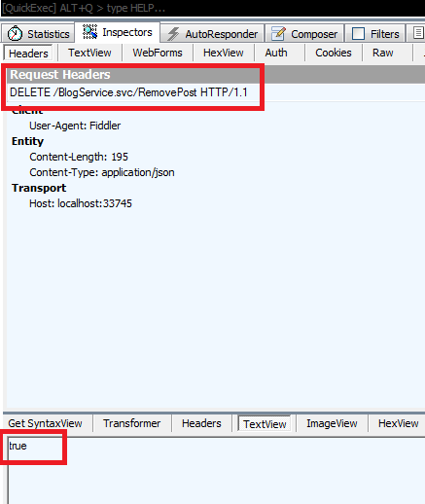Select the Content-Type: application/json header
The height and width of the screenshot is (504, 425).
(102, 172)
